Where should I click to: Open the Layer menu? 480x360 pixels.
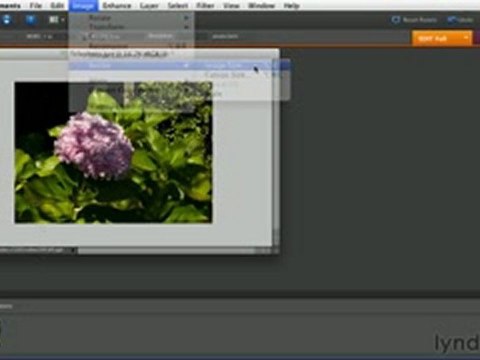click(149, 5)
